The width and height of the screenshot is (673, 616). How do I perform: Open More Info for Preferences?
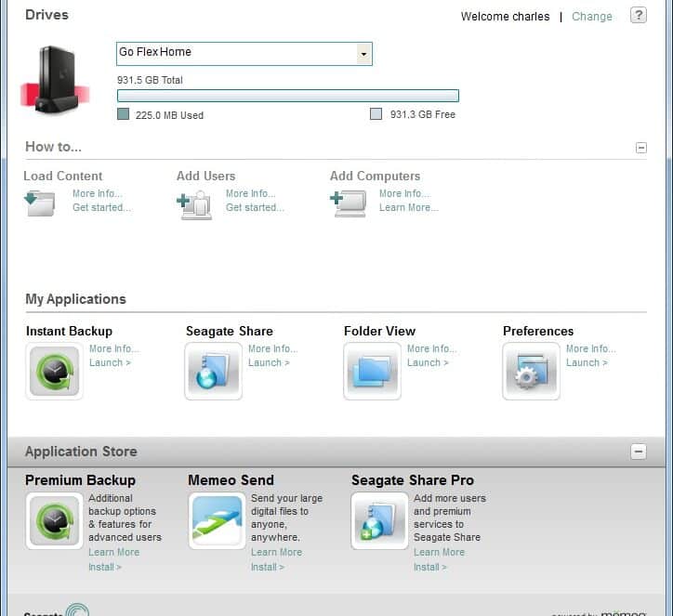(591, 348)
